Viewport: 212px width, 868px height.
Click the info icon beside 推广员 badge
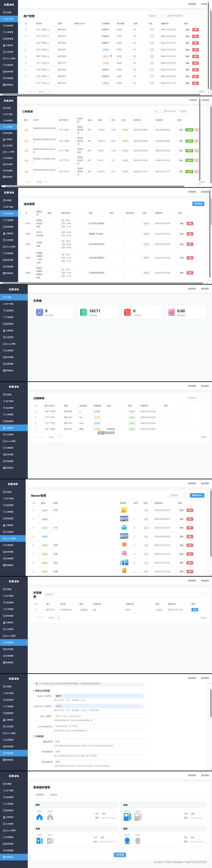tap(111, 56)
